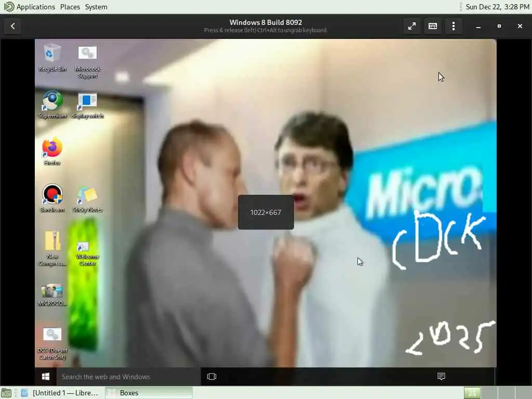Viewport: 532px width, 399px height.
Task: Select the Boxes taskbar entry
Action: pos(148,393)
